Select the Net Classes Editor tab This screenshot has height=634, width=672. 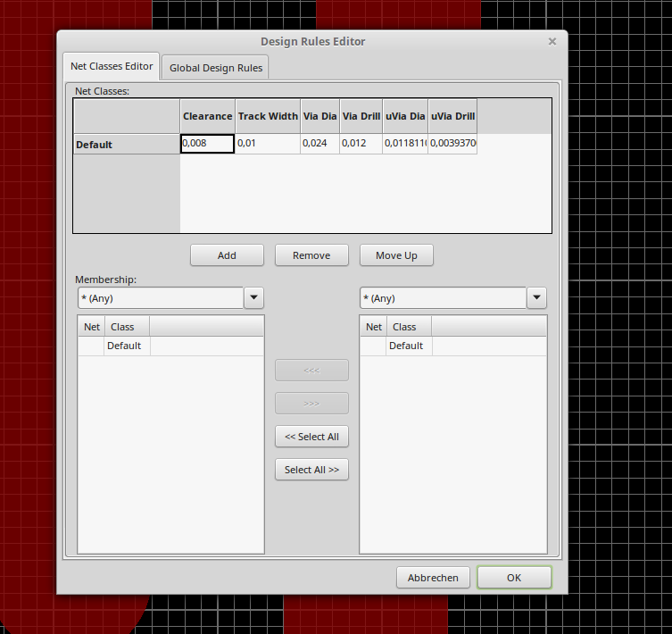tap(112, 66)
